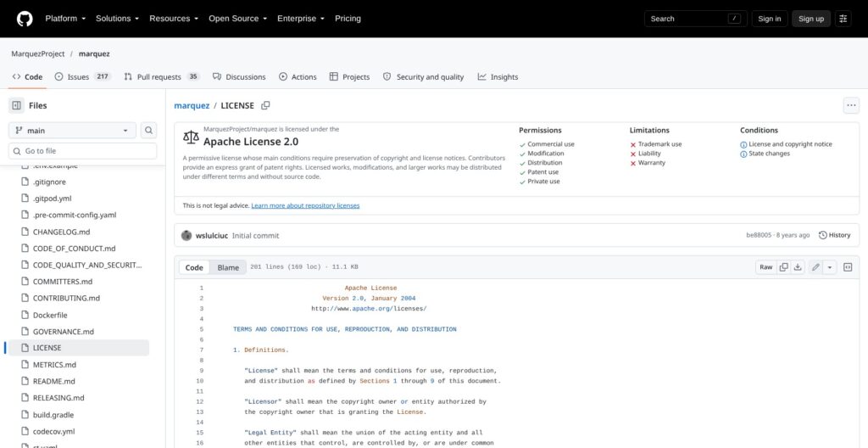Switch to the Projects tab
Image resolution: width=868 pixels, height=448 pixels.
349,77
